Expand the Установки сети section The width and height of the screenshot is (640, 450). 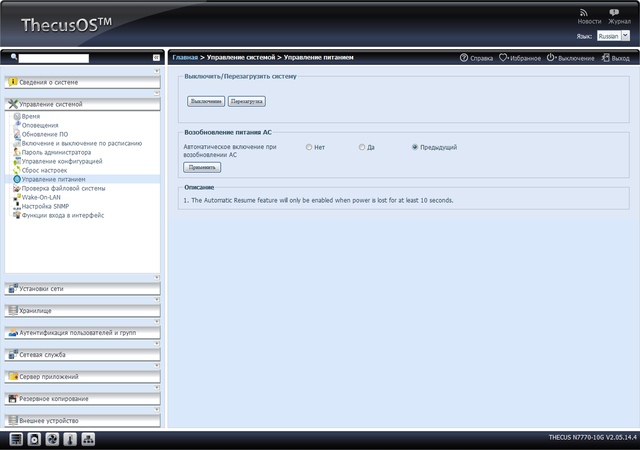click(x=82, y=289)
